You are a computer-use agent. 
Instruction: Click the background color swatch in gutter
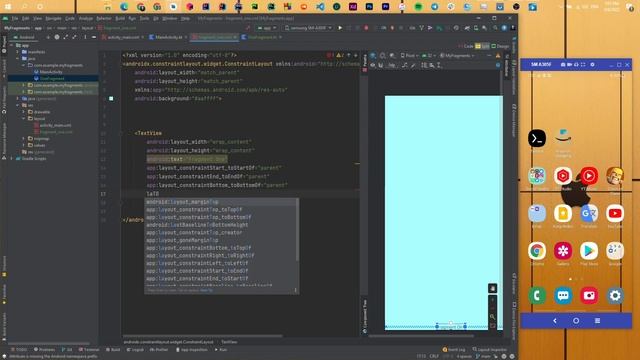[111, 98]
